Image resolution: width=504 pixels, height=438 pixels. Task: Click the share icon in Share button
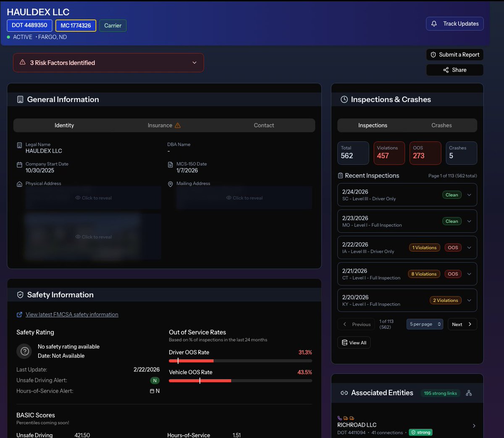446,70
